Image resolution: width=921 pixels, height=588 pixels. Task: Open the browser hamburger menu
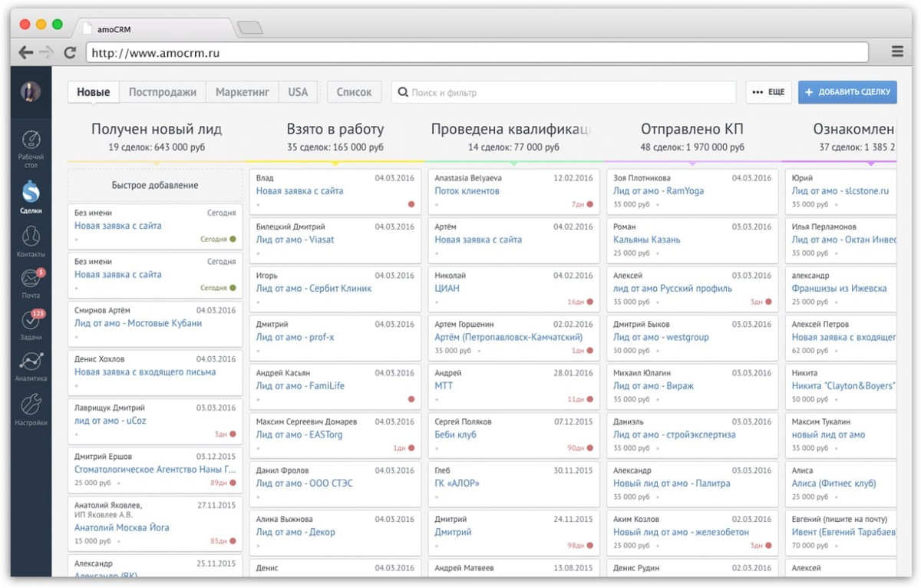[x=897, y=52]
